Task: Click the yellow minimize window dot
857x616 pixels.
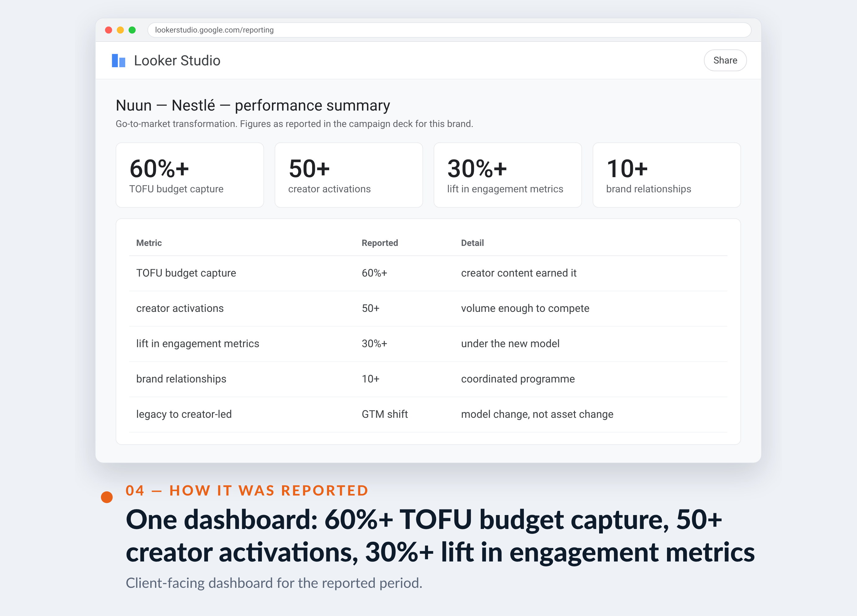Action: point(120,30)
